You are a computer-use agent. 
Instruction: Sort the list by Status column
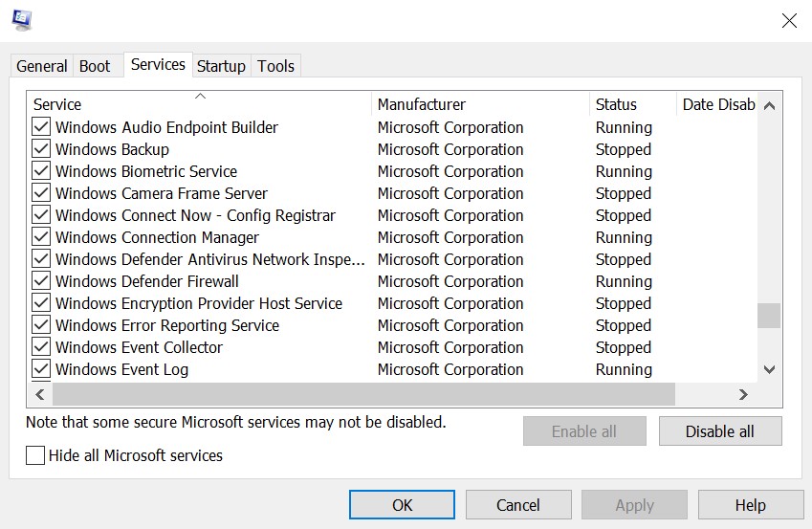pyautogui.click(x=631, y=104)
